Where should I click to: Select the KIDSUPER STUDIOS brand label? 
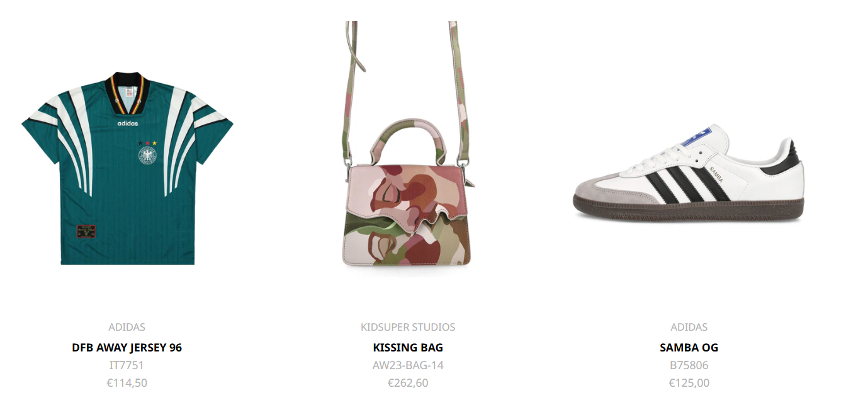[x=408, y=328]
